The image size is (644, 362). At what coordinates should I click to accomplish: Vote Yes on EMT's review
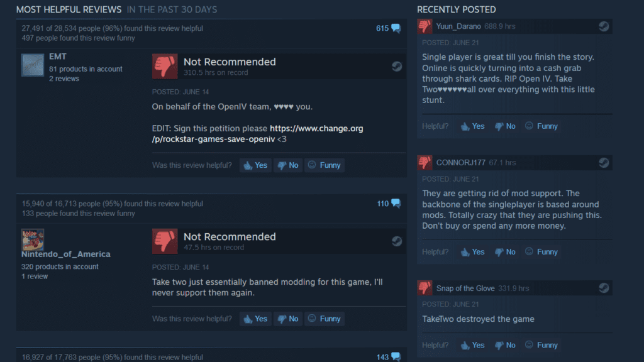[255, 165]
